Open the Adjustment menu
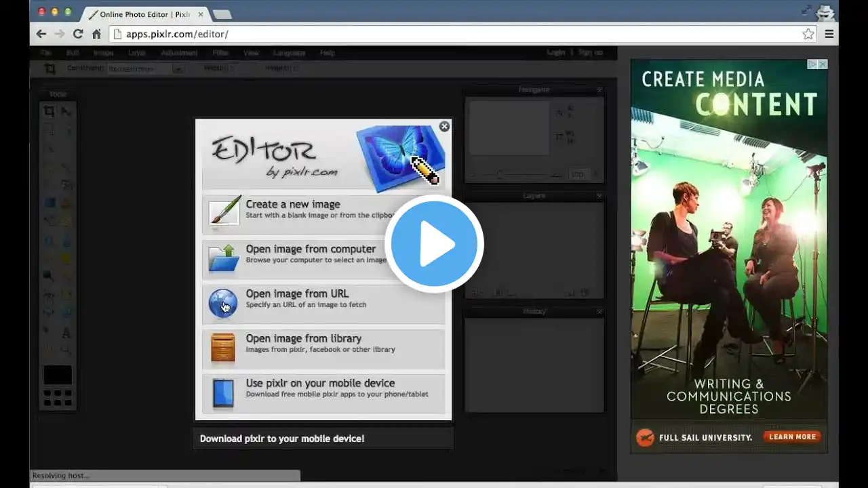868x488 pixels. (x=180, y=53)
